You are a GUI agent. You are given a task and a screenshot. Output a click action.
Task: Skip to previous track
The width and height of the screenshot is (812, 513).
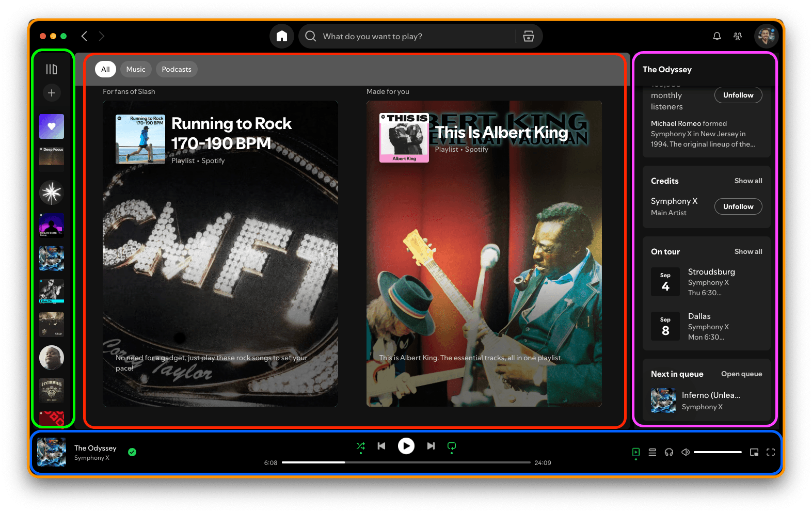pyautogui.click(x=381, y=446)
